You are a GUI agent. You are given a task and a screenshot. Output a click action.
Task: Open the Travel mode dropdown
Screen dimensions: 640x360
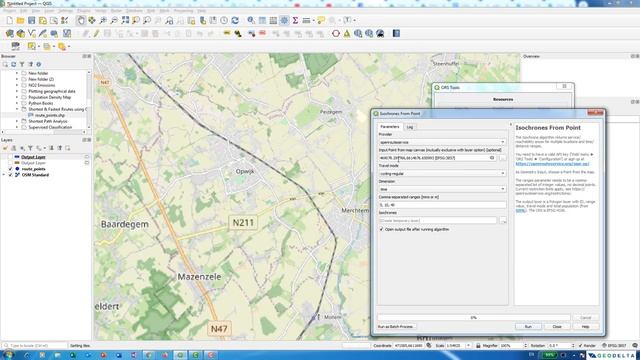click(442, 173)
